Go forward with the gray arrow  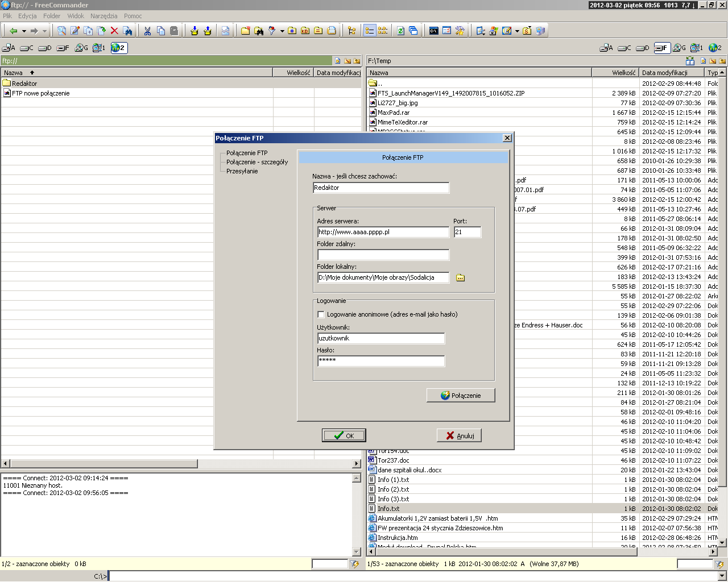pos(34,31)
